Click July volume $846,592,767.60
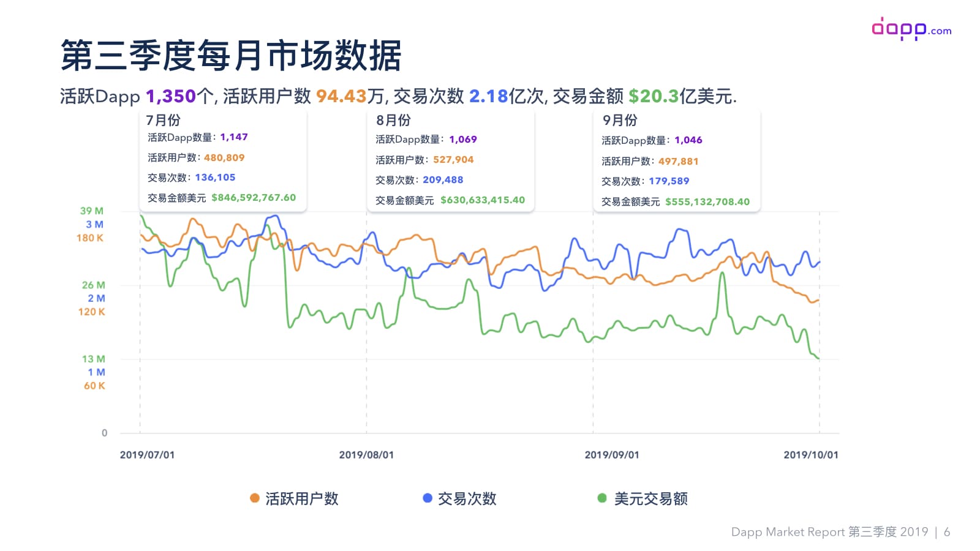 click(254, 198)
